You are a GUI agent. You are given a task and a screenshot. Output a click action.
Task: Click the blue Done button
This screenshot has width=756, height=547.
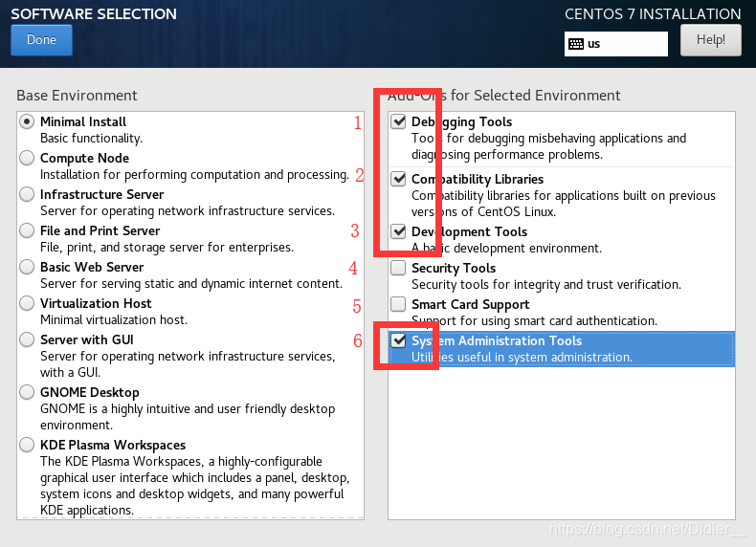coord(41,40)
